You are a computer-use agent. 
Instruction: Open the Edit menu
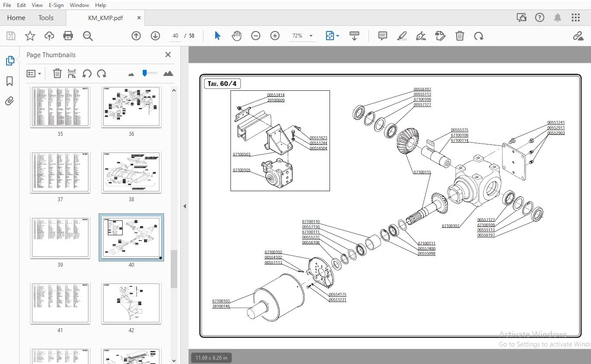click(x=21, y=5)
